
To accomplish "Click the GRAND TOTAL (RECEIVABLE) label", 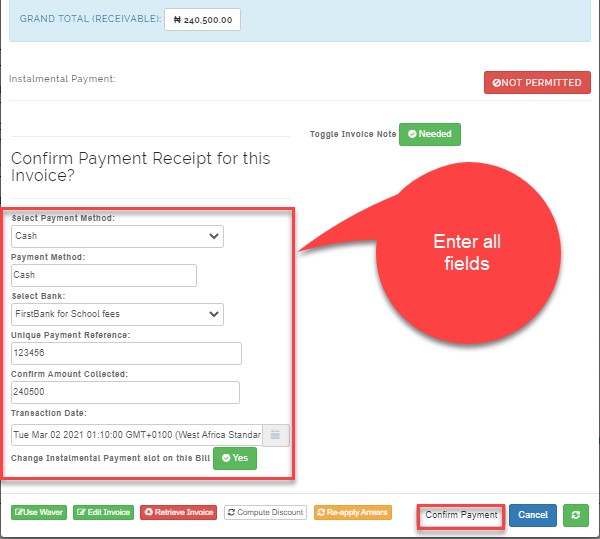I will point(90,19).
